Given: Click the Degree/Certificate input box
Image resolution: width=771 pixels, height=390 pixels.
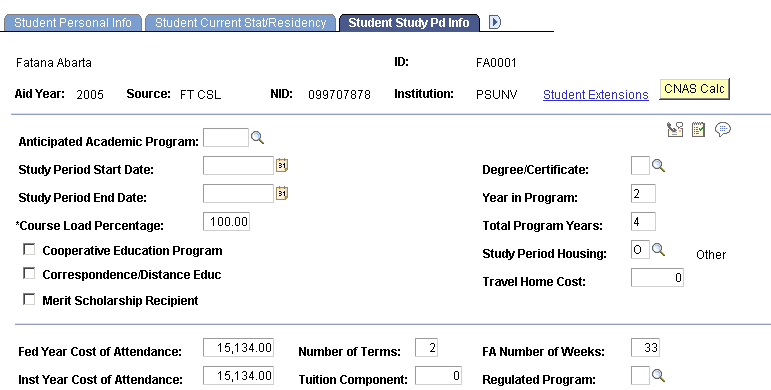Looking at the screenshot, I should pos(640,166).
